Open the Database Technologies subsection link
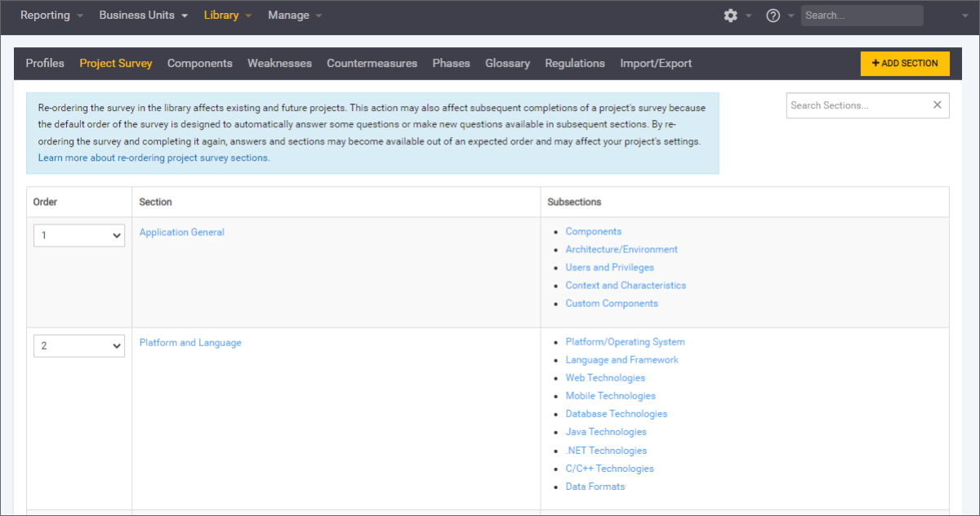980x516 pixels. 616,414
